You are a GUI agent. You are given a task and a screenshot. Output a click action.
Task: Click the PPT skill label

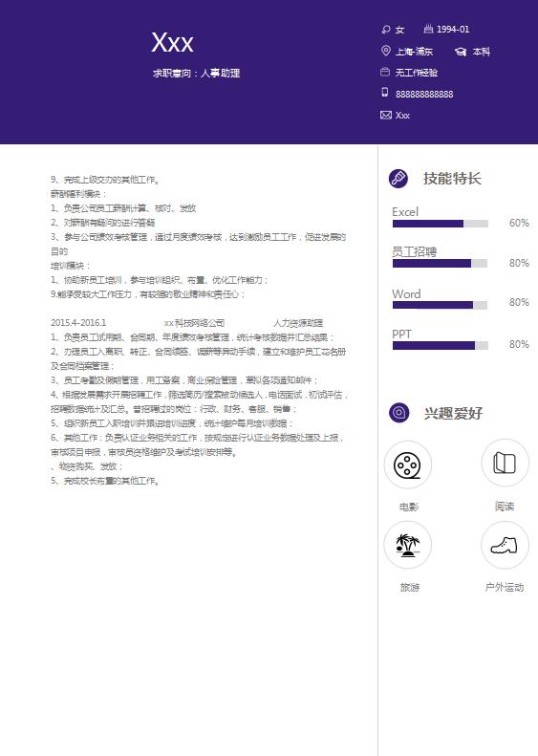(401, 335)
